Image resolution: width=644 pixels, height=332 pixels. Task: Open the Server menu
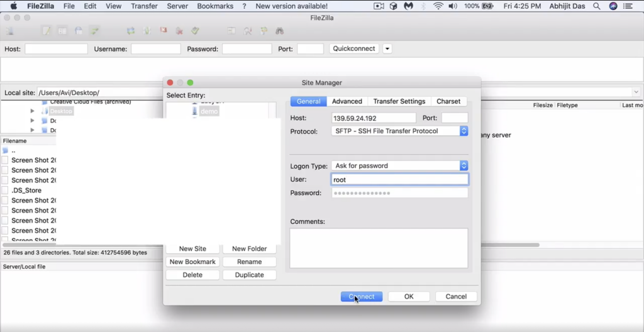(x=177, y=6)
